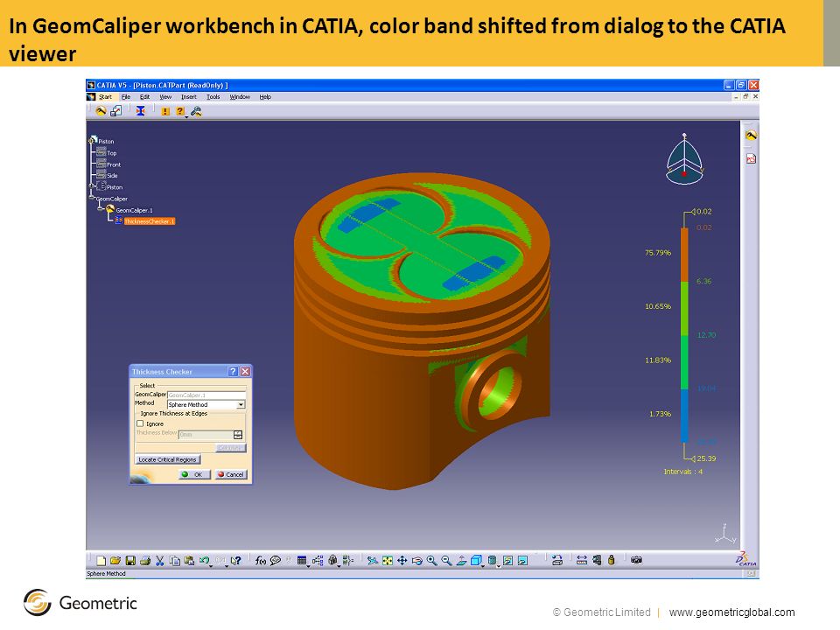
Task: Click Cancel in the Thickness Checker dialog
Action: 231,474
